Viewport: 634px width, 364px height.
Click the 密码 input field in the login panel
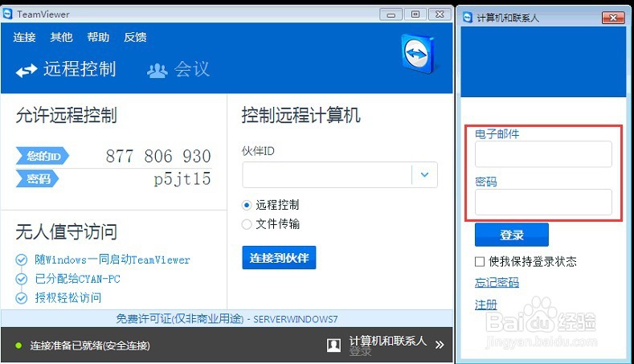tap(543, 202)
